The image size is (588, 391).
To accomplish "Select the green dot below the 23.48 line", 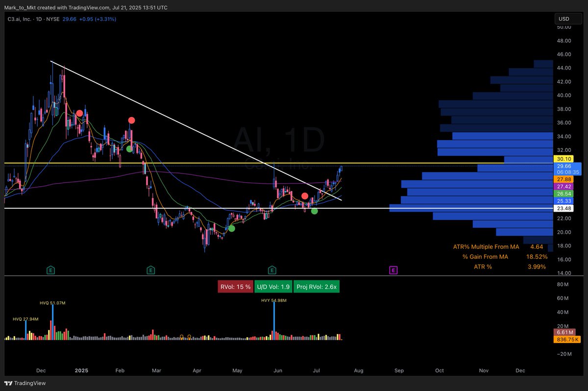I will 315,211.
